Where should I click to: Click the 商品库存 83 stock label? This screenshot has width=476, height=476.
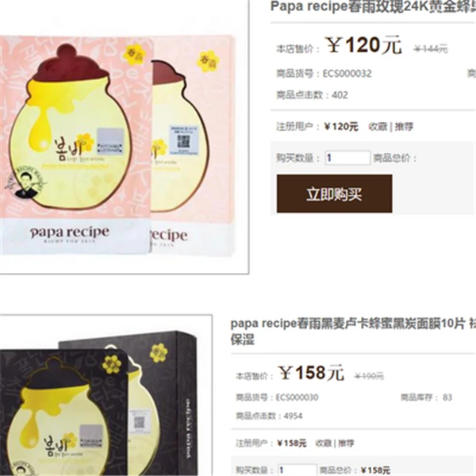[427, 397]
